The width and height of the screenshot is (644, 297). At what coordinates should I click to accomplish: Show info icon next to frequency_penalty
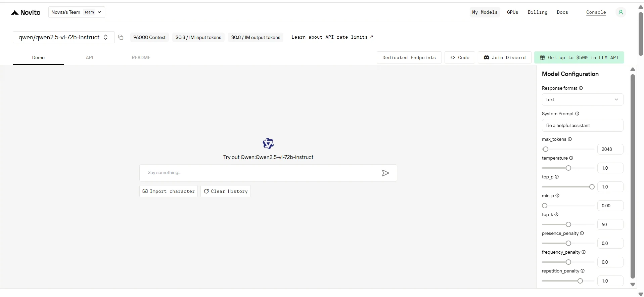click(x=584, y=252)
